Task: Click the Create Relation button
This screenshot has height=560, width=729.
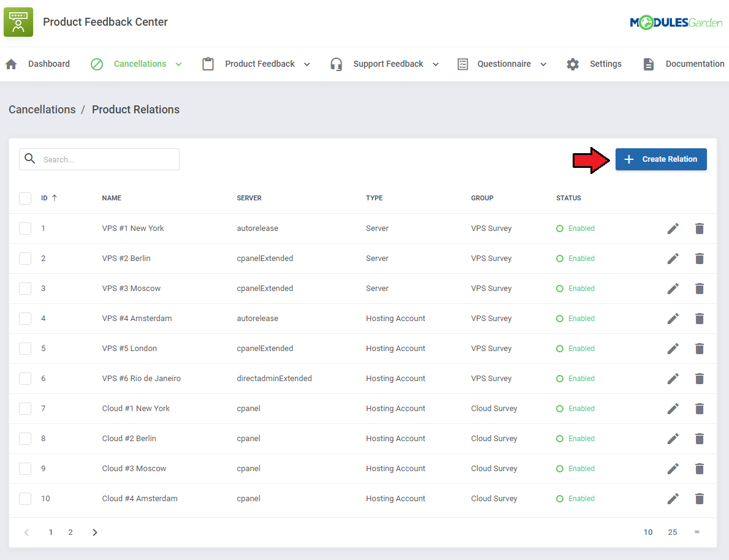Action: pos(661,159)
